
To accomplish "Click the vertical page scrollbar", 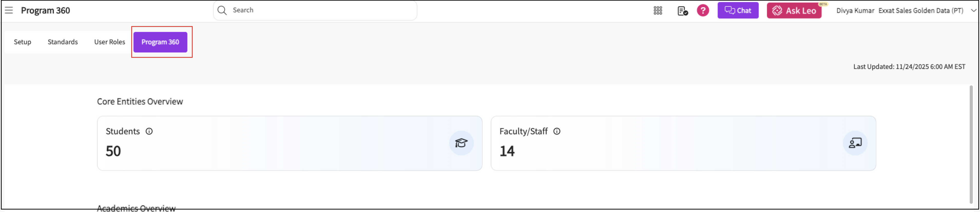I will (971, 145).
